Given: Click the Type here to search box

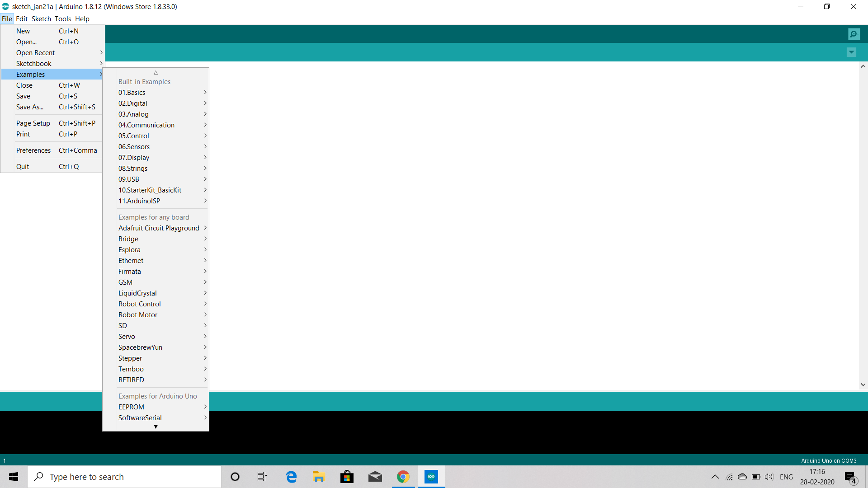Looking at the screenshot, I should (124, 477).
